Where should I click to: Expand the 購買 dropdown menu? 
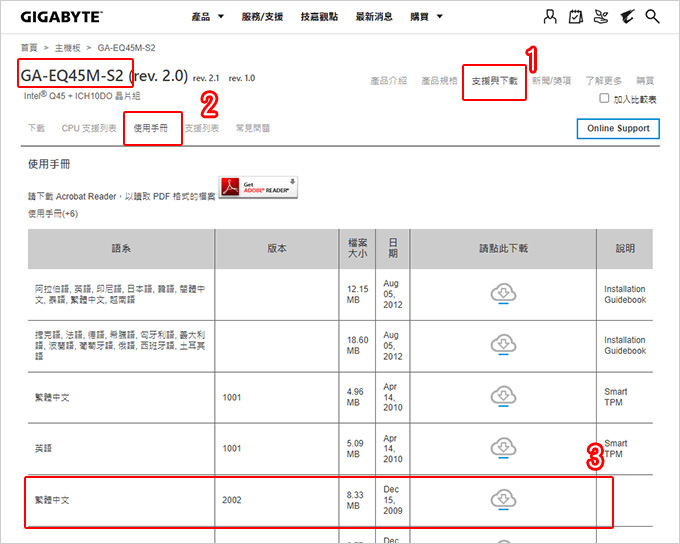[426, 17]
